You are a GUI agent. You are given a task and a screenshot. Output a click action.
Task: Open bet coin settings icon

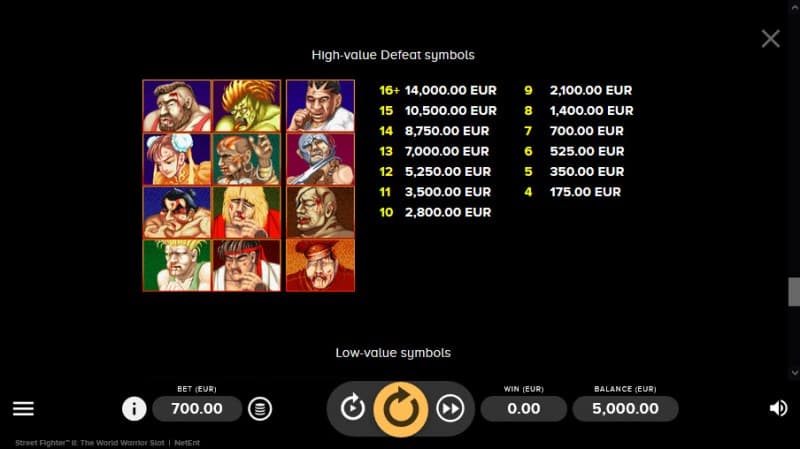[x=260, y=409]
